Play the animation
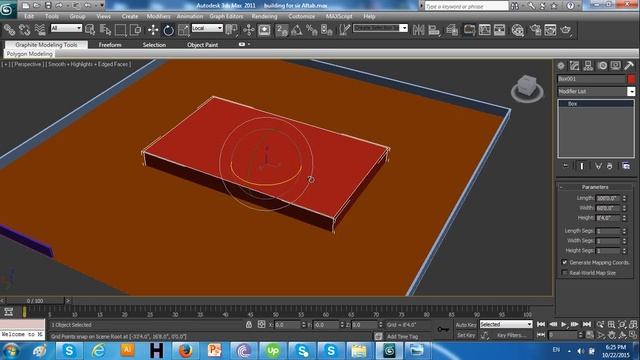Image resolution: width=640 pixels, height=360 pixels. pyautogui.click(x=564, y=324)
